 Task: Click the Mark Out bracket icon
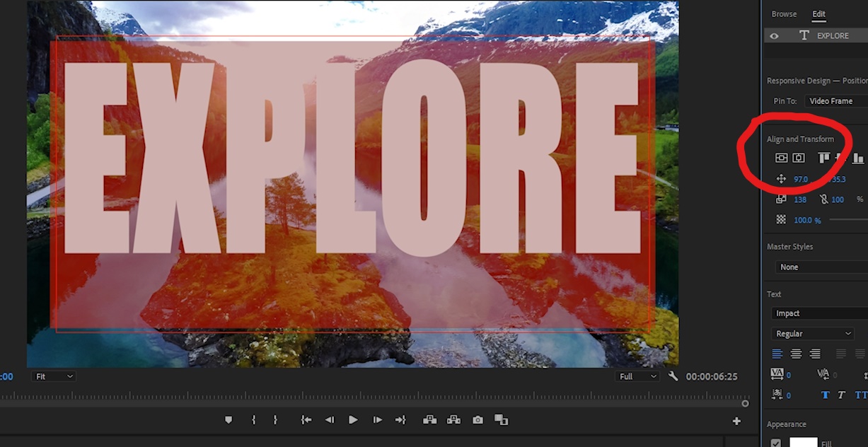click(275, 420)
